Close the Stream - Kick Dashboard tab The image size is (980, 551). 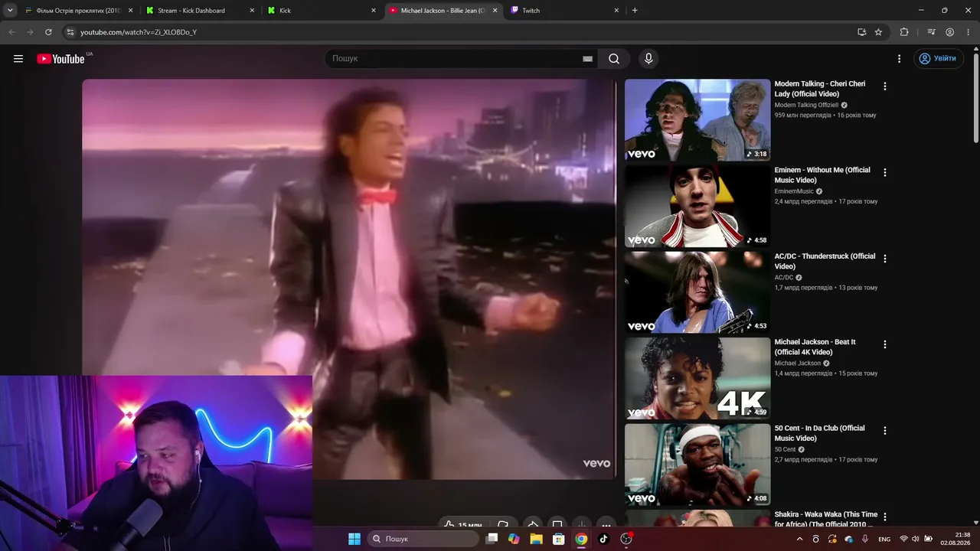252,11
